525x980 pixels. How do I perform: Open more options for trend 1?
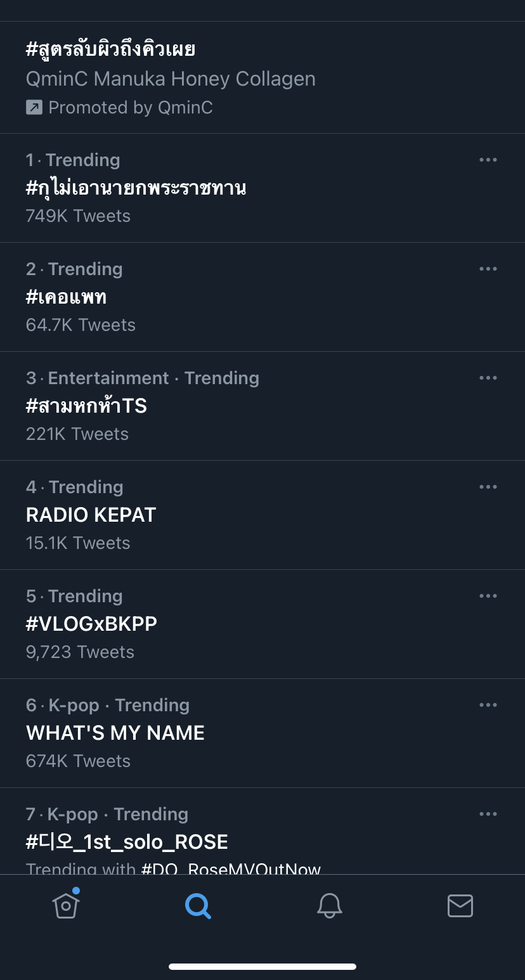[488, 160]
